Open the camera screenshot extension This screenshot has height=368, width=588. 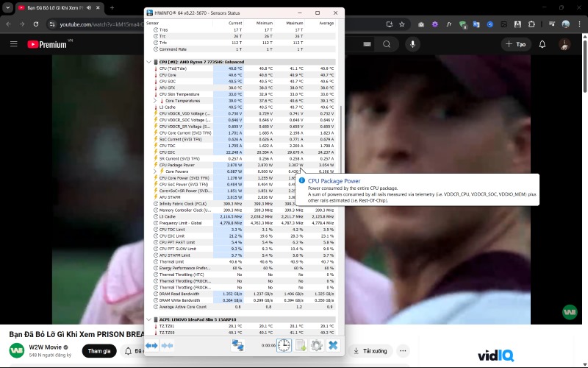pyautogui.click(x=421, y=24)
